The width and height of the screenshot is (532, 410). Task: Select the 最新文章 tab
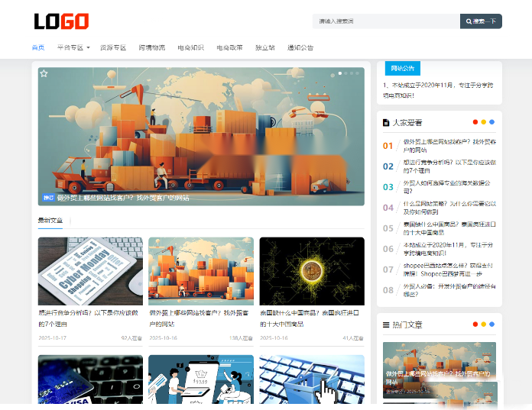(x=50, y=221)
